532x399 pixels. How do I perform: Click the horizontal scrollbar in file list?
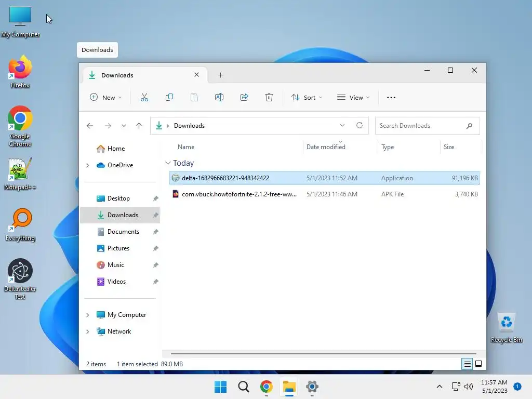pos(323,353)
